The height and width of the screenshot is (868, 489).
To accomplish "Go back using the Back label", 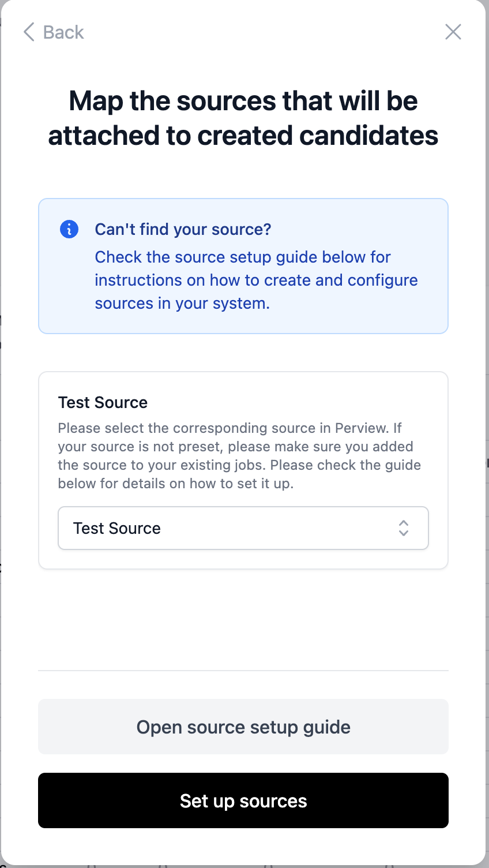I will [x=63, y=32].
